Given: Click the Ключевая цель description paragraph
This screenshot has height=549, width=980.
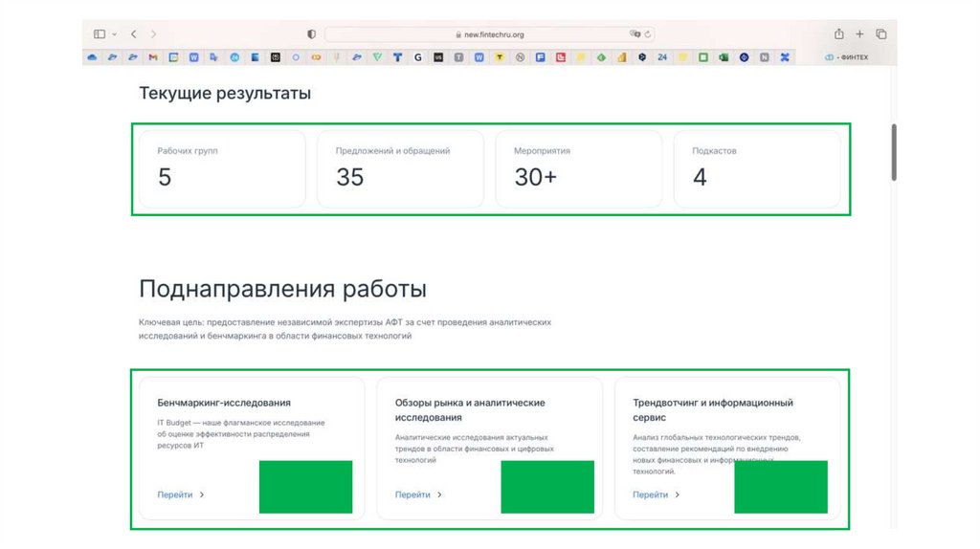Looking at the screenshot, I should (345, 329).
